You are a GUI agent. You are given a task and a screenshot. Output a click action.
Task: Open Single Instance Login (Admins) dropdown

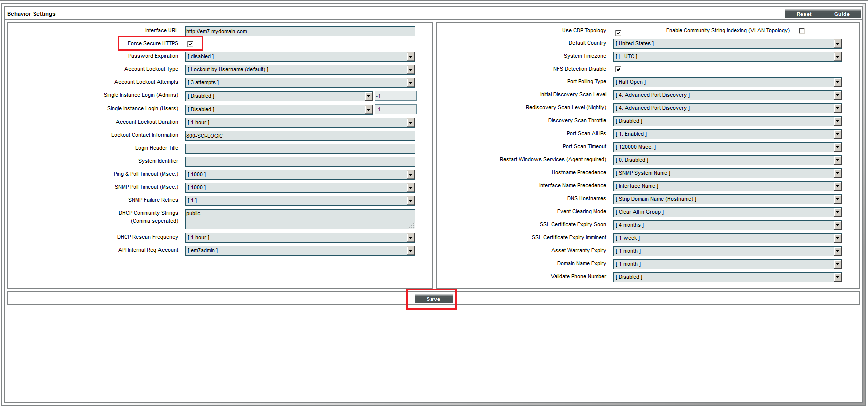pos(279,96)
